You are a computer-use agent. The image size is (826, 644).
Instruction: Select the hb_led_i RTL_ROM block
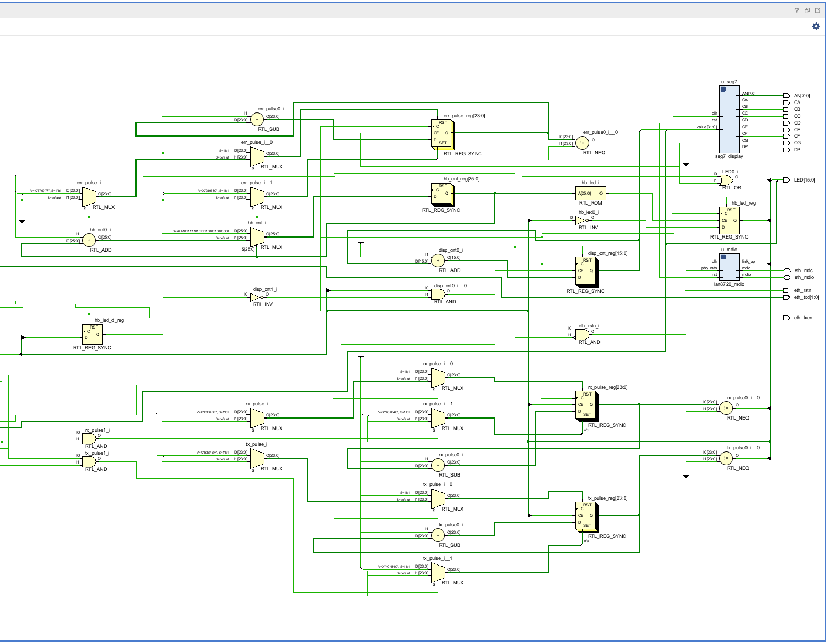(591, 193)
